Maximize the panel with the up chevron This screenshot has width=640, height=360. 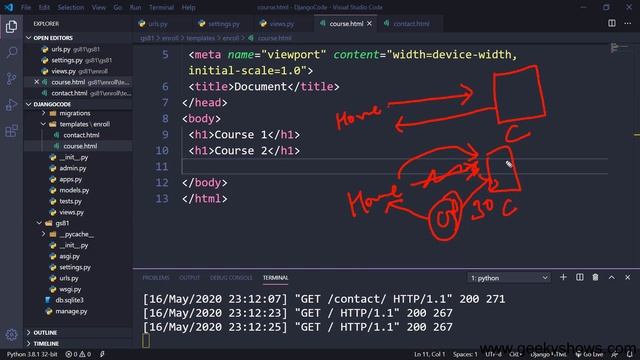pyautogui.click(x=611, y=278)
